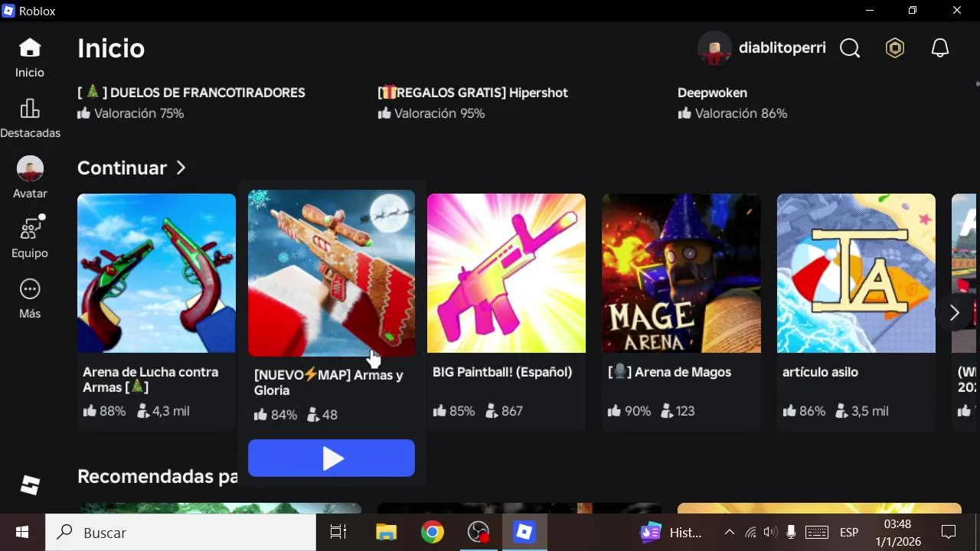
Task: Open the artículo asilo game thumbnail
Action: pyautogui.click(x=856, y=273)
